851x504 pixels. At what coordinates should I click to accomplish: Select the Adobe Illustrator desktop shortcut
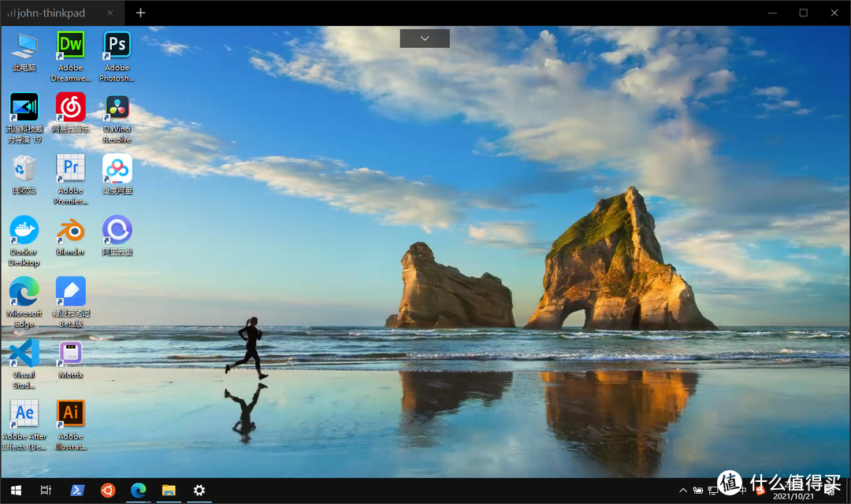click(71, 425)
